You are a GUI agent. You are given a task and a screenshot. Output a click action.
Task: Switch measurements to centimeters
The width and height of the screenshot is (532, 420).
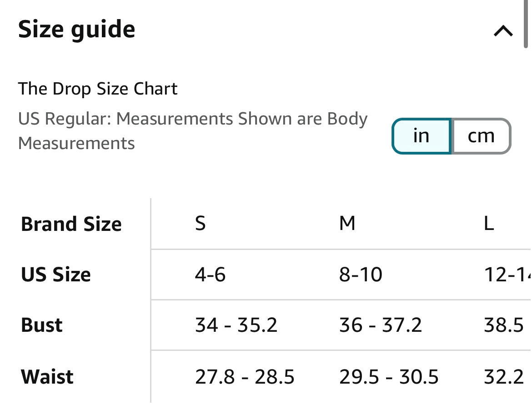tap(481, 136)
